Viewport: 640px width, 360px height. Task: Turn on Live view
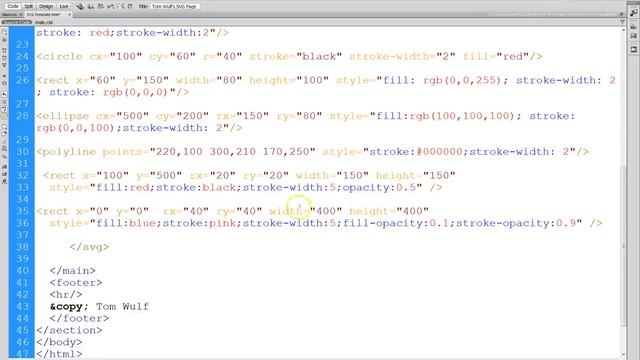(x=64, y=6)
